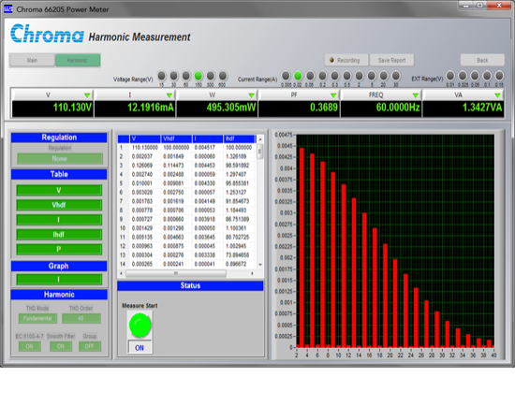The image size is (515, 420).
Task: Select the first EXT Range 0.01 indicator
Action: [450, 76]
